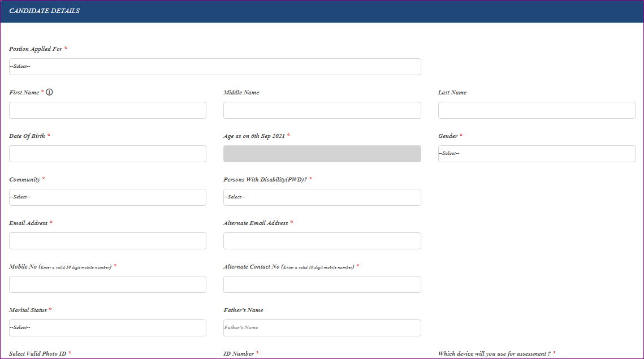Focus the Father's Name text box
This screenshot has height=359, width=644.
coord(322,328)
